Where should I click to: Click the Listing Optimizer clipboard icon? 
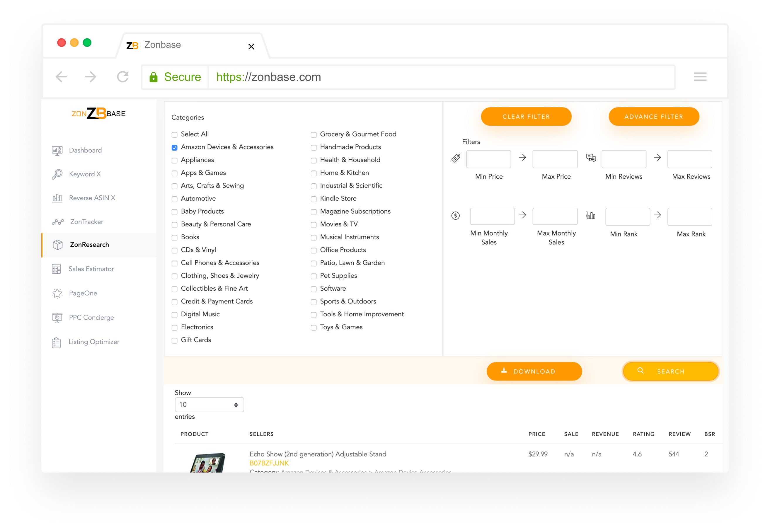point(56,342)
